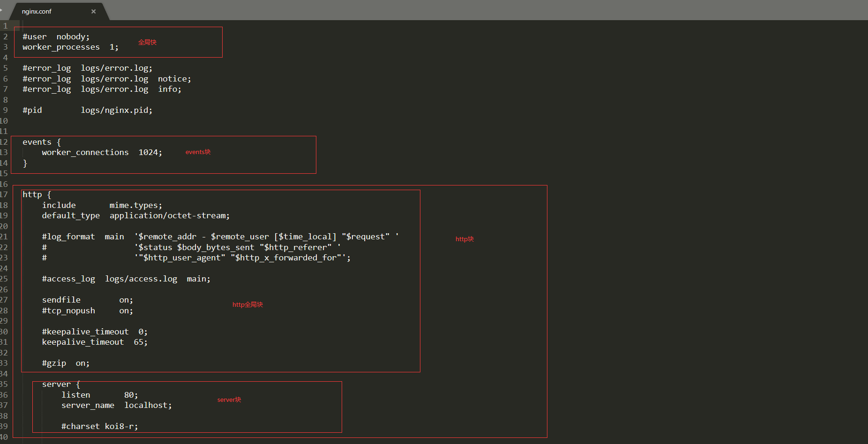The width and height of the screenshot is (868, 444).
Task: Click the '#tcp_nopush' comment
Action: 68,311
